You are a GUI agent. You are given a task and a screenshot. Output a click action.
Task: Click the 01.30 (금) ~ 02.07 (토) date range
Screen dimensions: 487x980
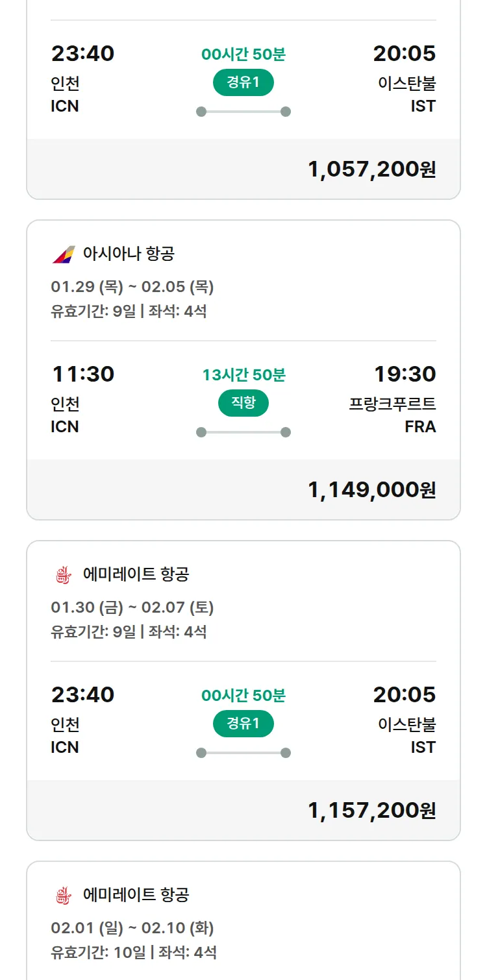132,607
